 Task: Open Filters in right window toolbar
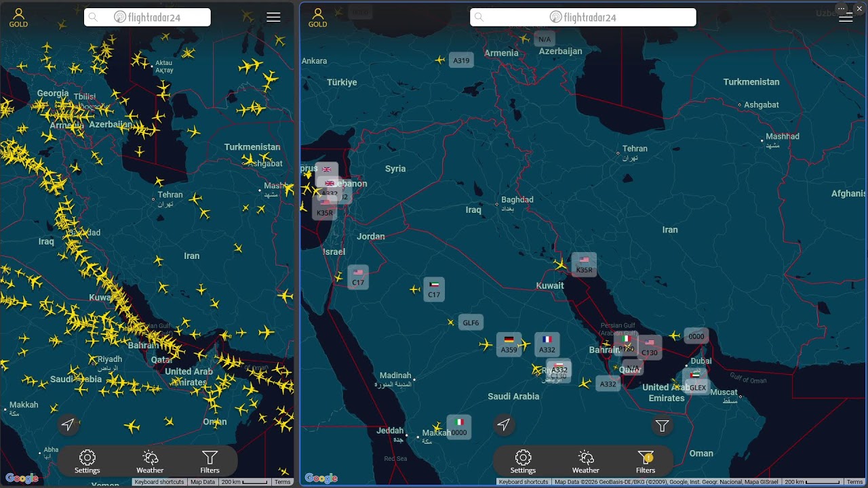click(x=646, y=462)
